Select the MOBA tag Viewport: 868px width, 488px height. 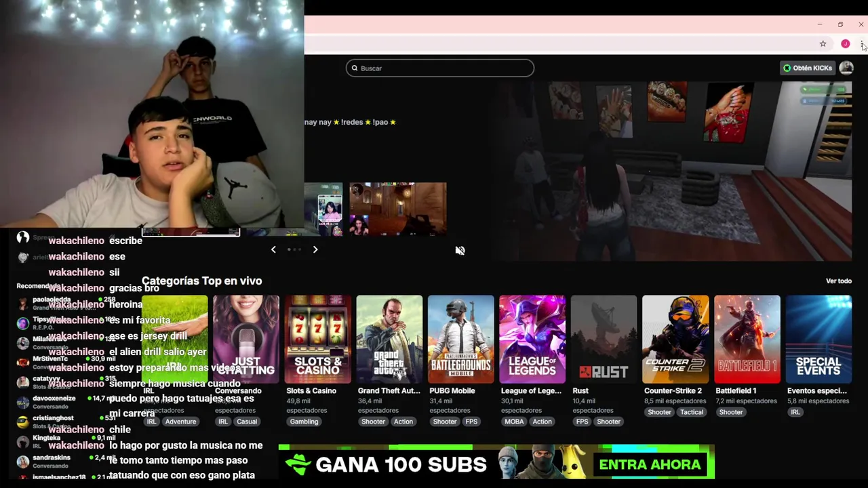pyautogui.click(x=514, y=422)
